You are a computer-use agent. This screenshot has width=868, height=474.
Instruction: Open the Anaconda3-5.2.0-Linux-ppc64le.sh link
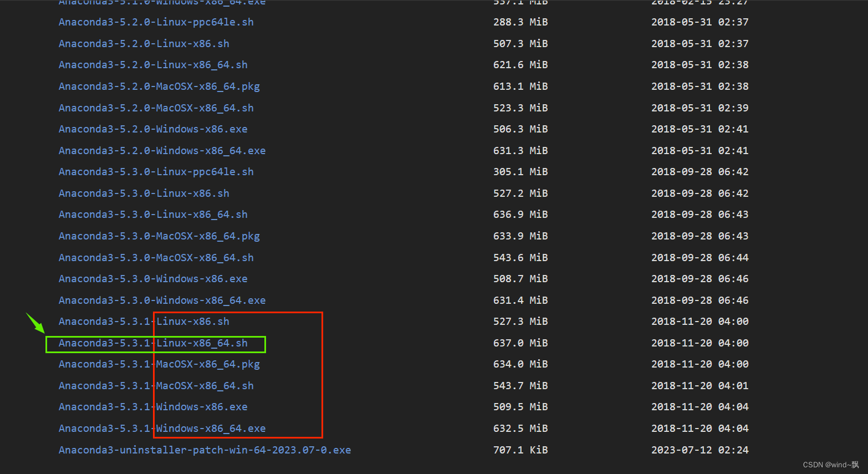(156, 22)
